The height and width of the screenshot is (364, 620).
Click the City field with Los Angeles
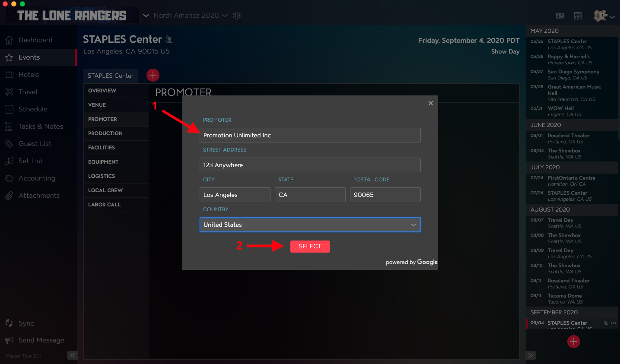[235, 195]
